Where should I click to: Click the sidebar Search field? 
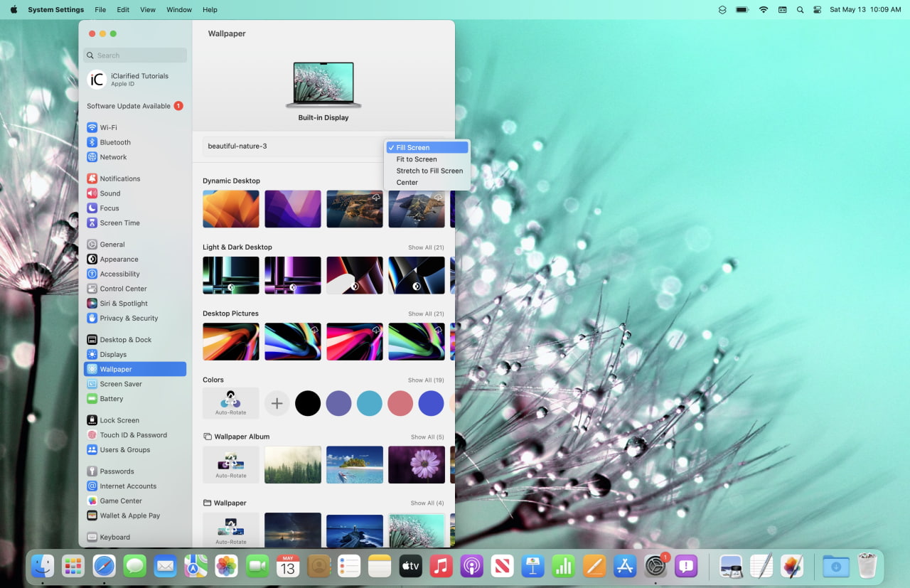[134, 55]
